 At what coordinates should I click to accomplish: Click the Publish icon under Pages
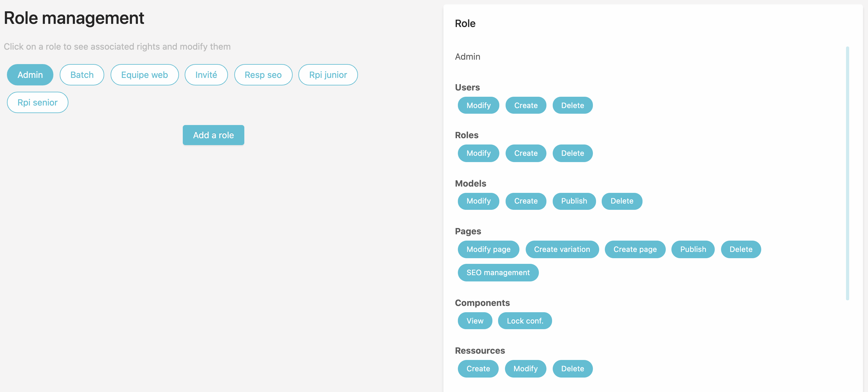pyautogui.click(x=692, y=249)
